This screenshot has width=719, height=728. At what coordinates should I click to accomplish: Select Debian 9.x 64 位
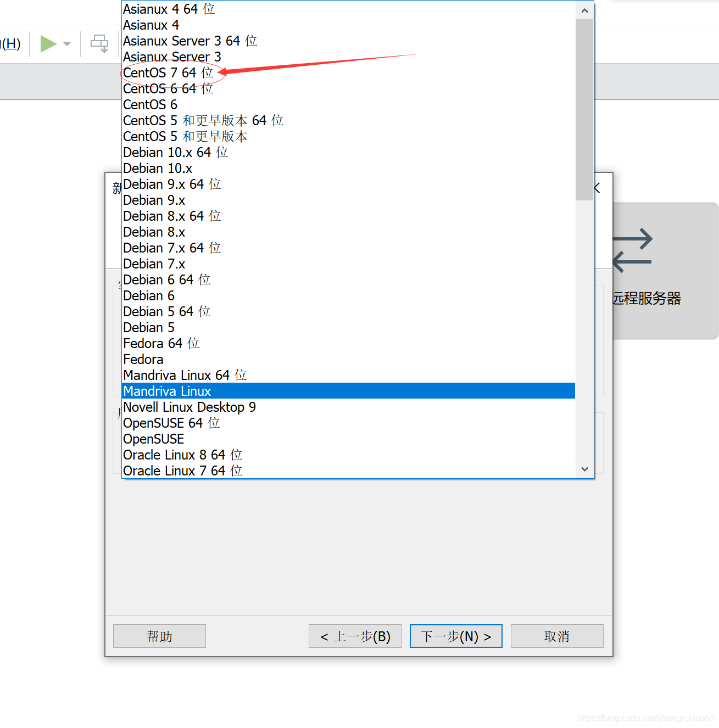pyautogui.click(x=348, y=184)
